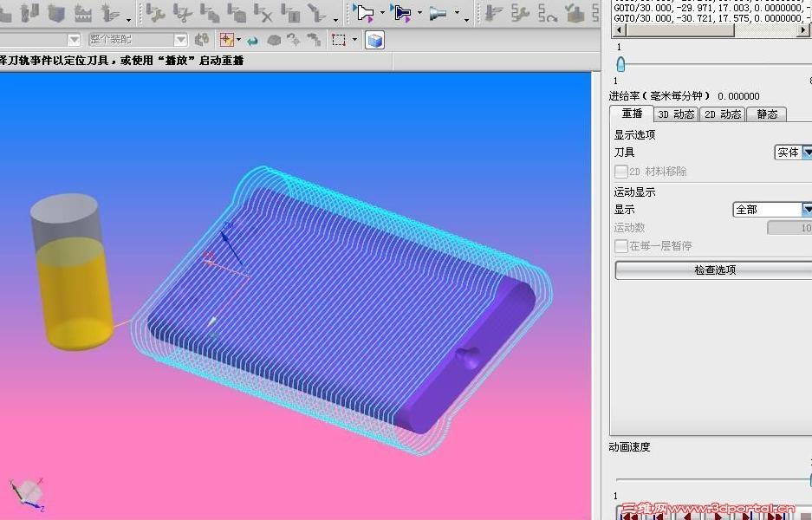
Task: Click the GOTO/30.000,-30.721 line
Action: coord(712,18)
